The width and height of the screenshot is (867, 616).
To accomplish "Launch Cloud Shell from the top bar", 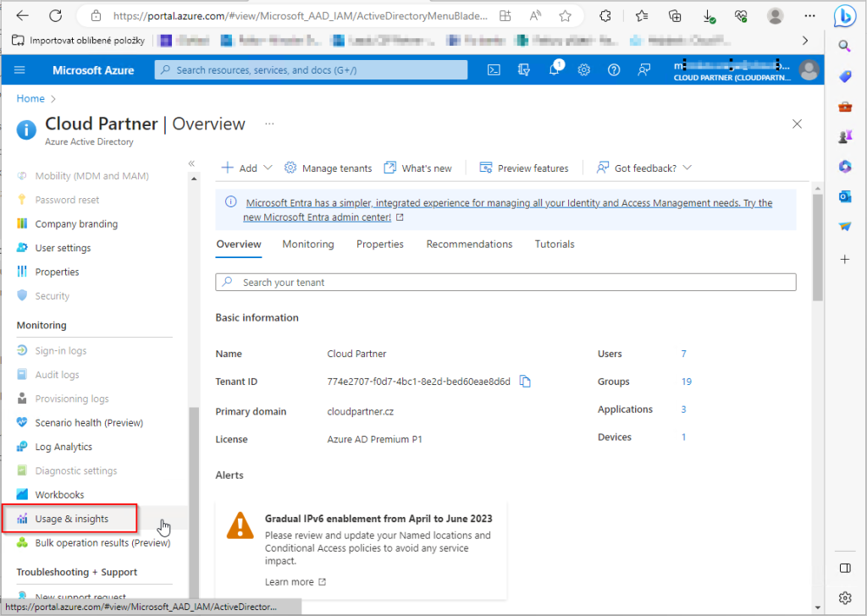I will coord(494,70).
